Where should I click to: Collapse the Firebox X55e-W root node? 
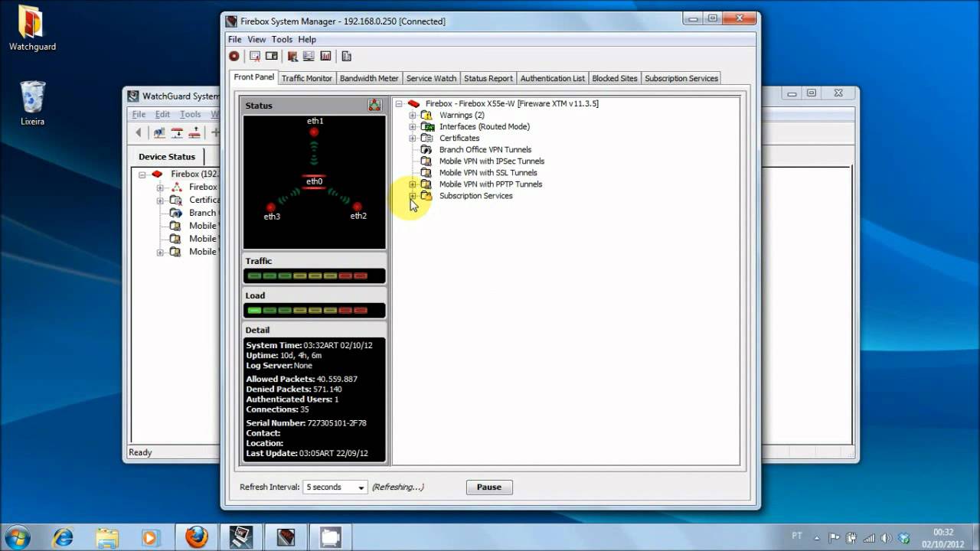click(398, 103)
